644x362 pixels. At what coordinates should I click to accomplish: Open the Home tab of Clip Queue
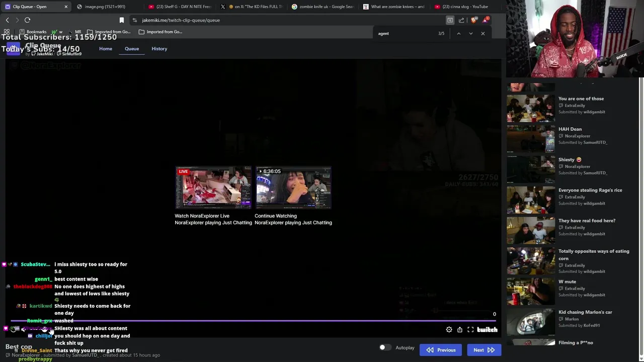pos(106,49)
